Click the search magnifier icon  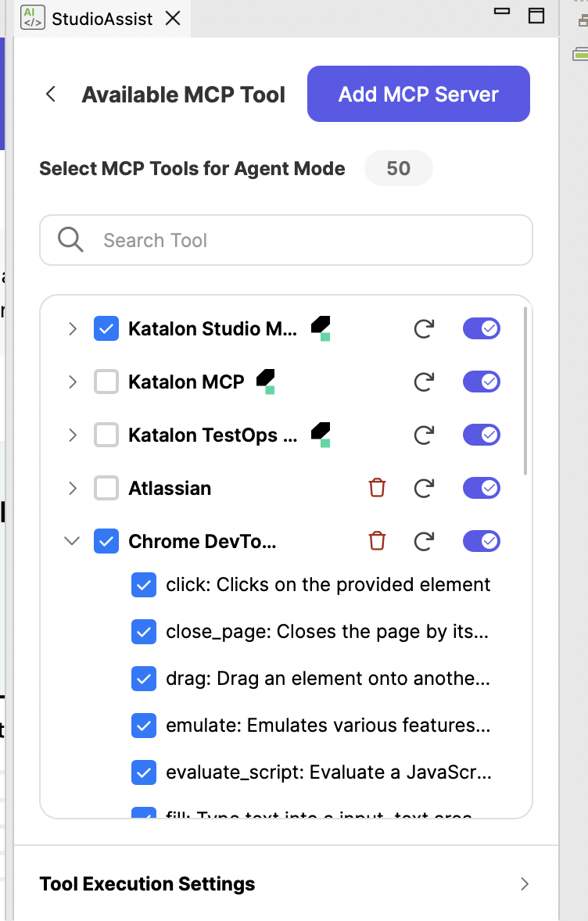coord(70,240)
